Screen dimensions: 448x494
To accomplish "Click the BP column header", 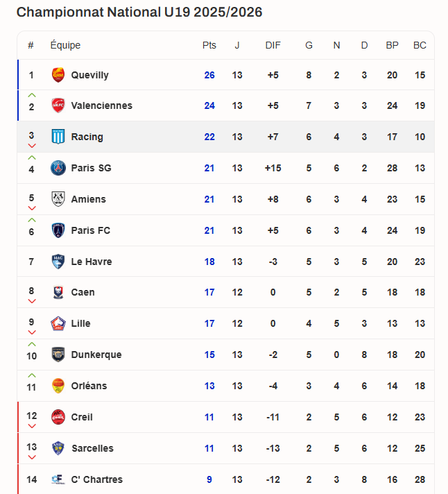I will click(x=393, y=45).
